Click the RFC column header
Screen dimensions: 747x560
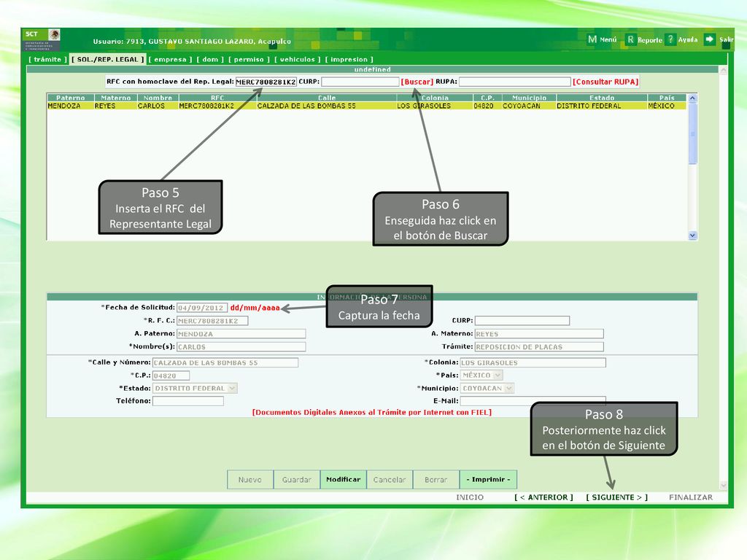(x=217, y=98)
